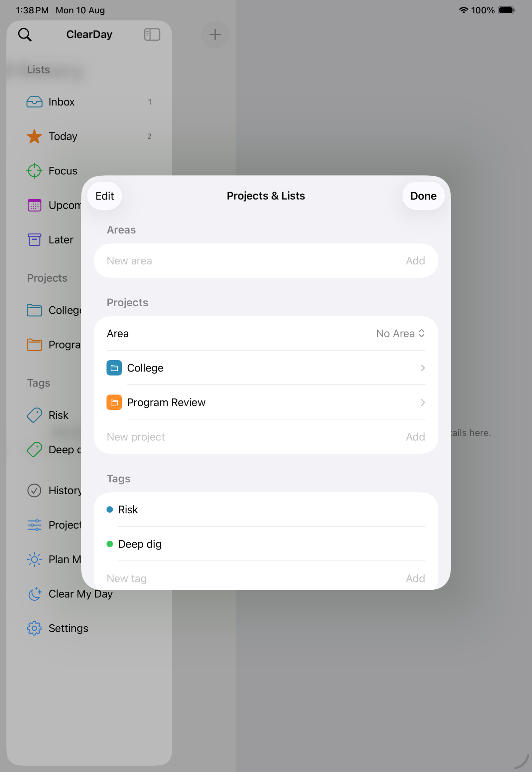
Task: Select the Deep dig tag row in dialog
Action: coord(266,544)
